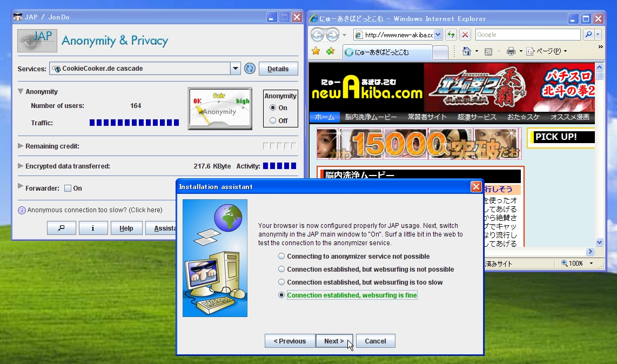Click the Google search magnifier button
Viewport: 617px width, 364px height.
588,35
